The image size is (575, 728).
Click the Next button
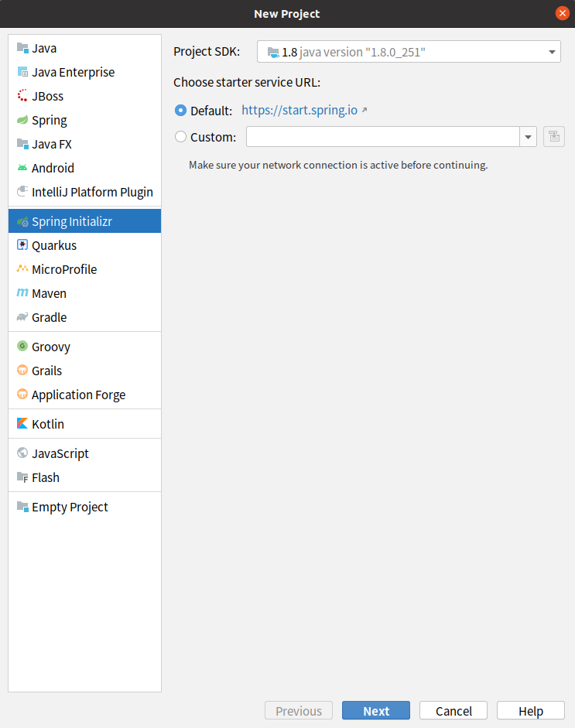tap(376, 710)
